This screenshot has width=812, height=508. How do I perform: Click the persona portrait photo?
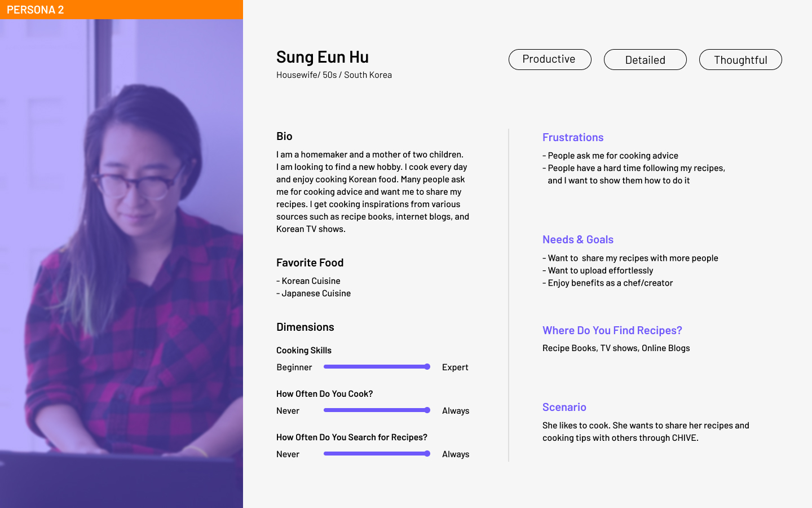point(121,264)
